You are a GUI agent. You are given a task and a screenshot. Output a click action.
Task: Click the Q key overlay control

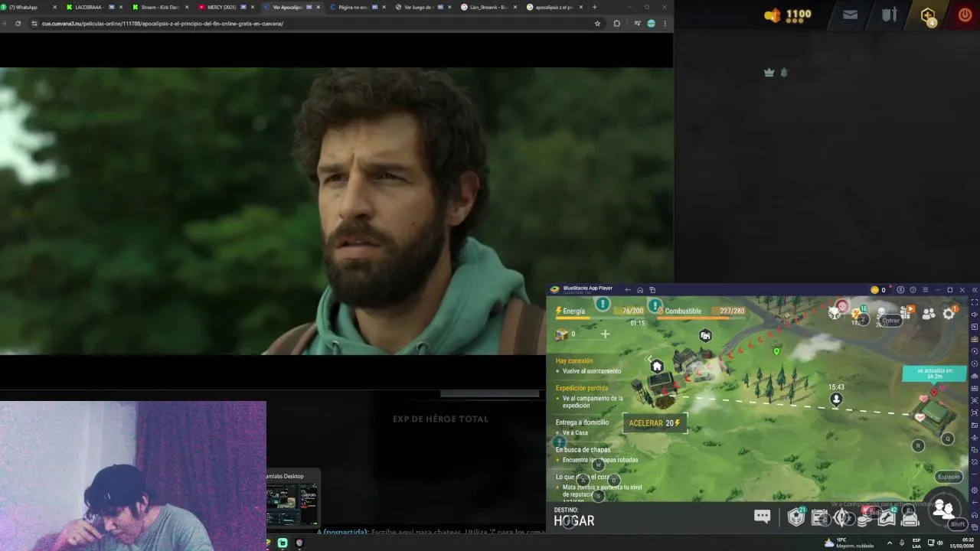(948, 439)
